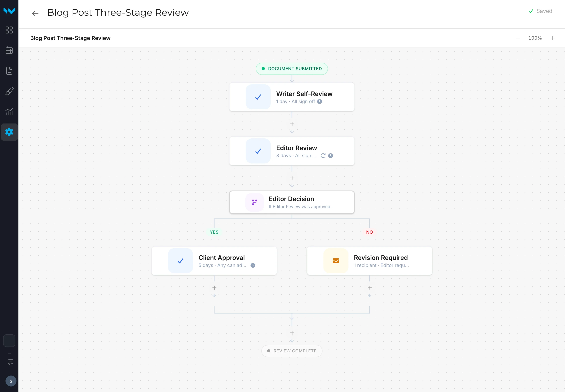Image resolution: width=565 pixels, height=392 pixels.
Task: Open the Editor Decision condition card
Action: [292, 202]
